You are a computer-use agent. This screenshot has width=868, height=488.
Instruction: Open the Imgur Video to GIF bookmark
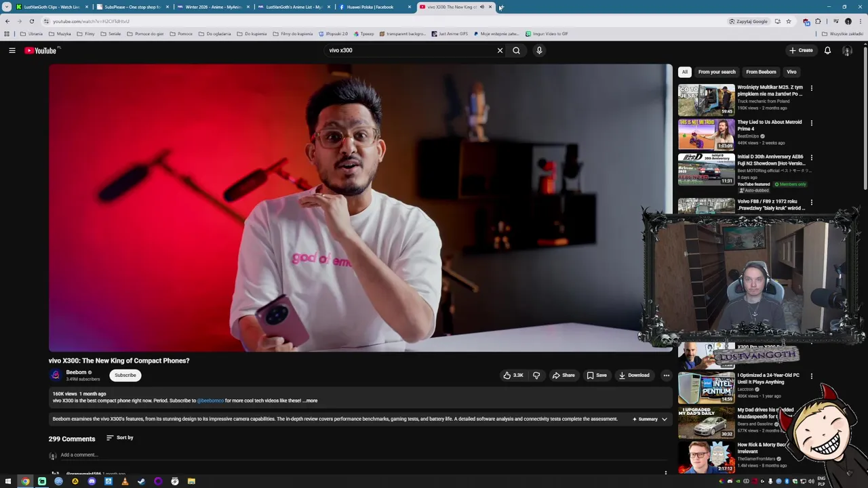(547, 34)
